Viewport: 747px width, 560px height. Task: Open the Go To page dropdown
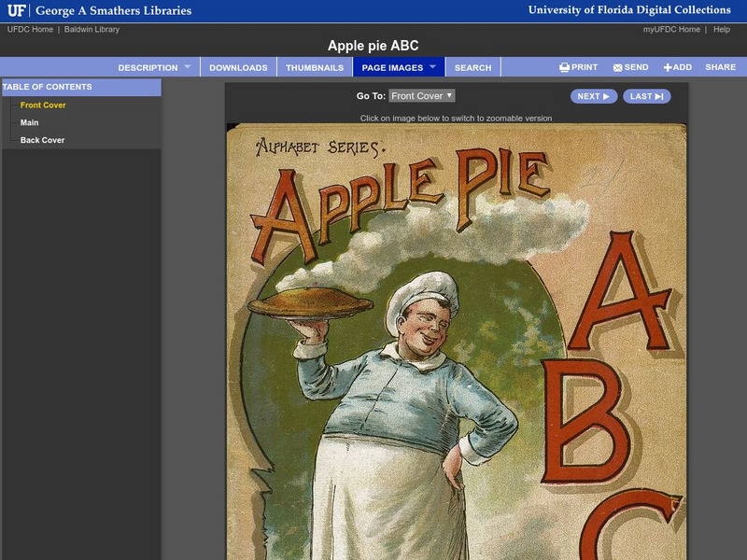click(420, 96)
